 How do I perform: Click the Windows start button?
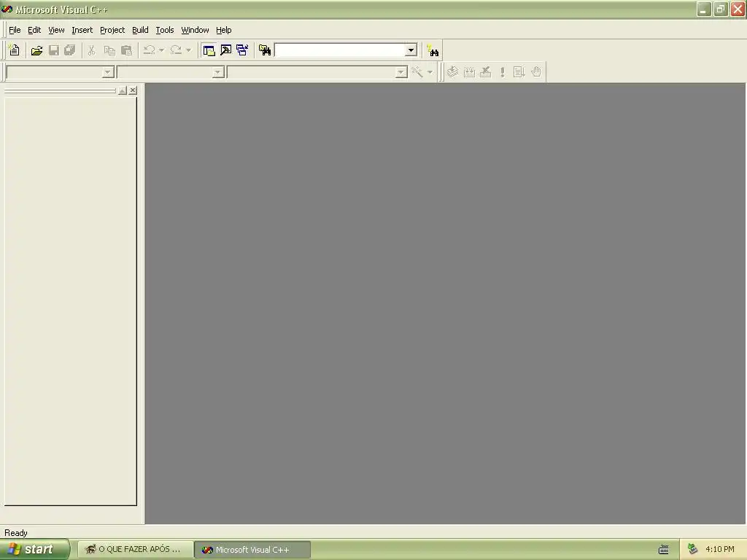click(34, 550)
